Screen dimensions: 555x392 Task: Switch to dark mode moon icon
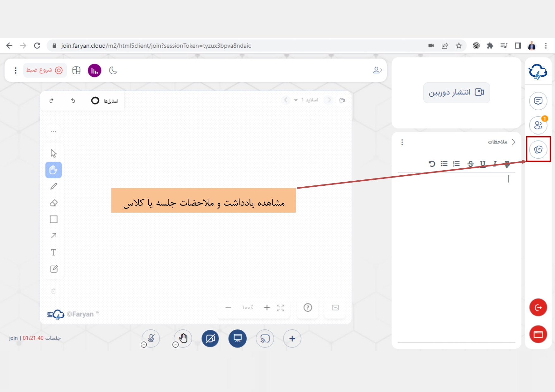pos(113,70)
